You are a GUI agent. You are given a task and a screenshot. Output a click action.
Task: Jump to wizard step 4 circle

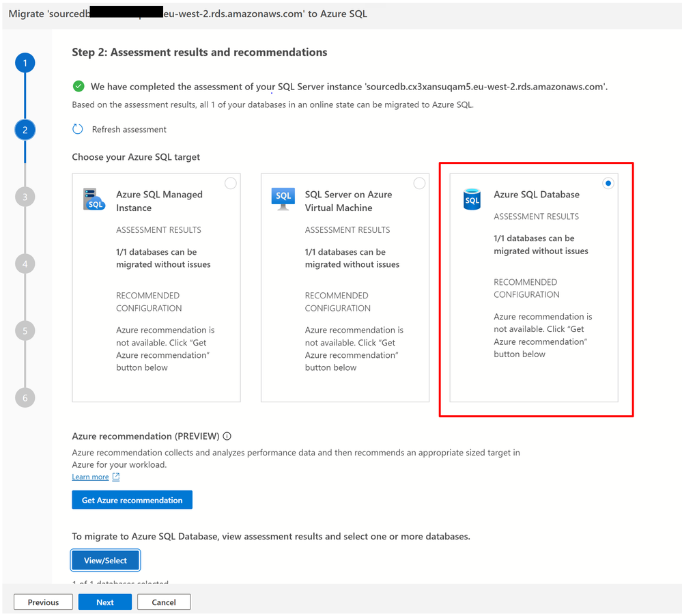point(25,264)
